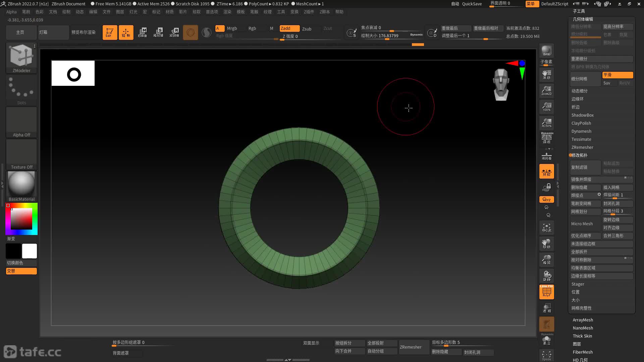Expand the ZRemesher section in Geometry

(582, 147)
